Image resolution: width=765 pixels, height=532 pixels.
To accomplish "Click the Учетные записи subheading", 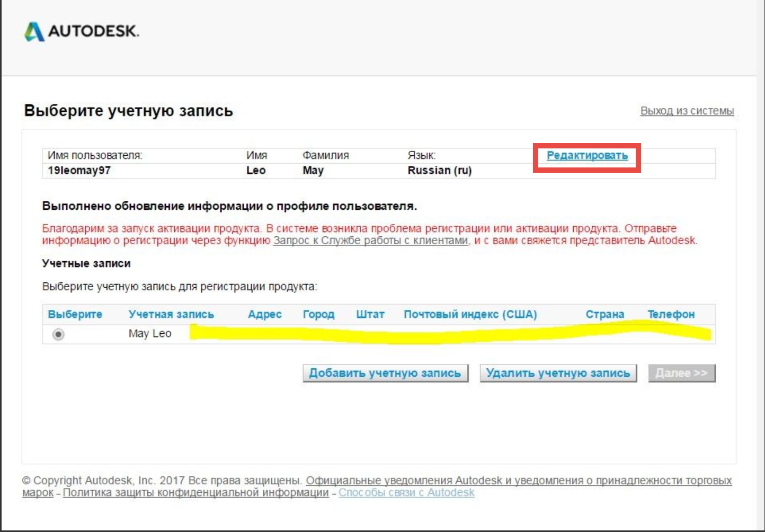I will click(86, 263).
